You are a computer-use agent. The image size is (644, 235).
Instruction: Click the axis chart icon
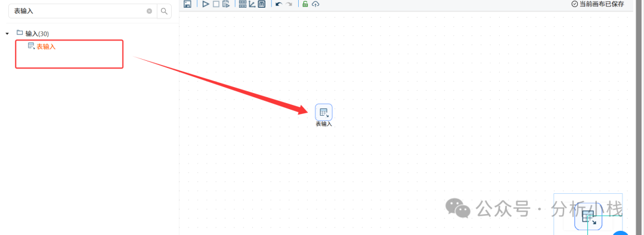(252, 4)
